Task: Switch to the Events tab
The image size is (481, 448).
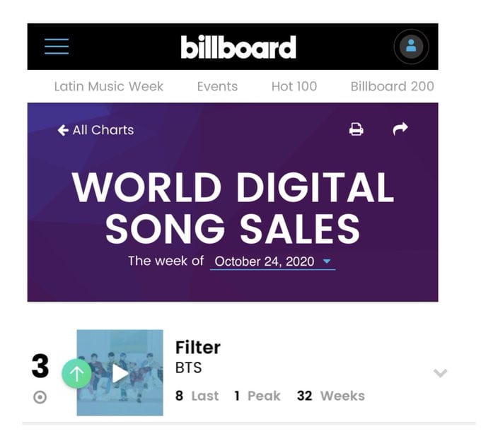Action: pyautogui.click(x=217, y=86)
